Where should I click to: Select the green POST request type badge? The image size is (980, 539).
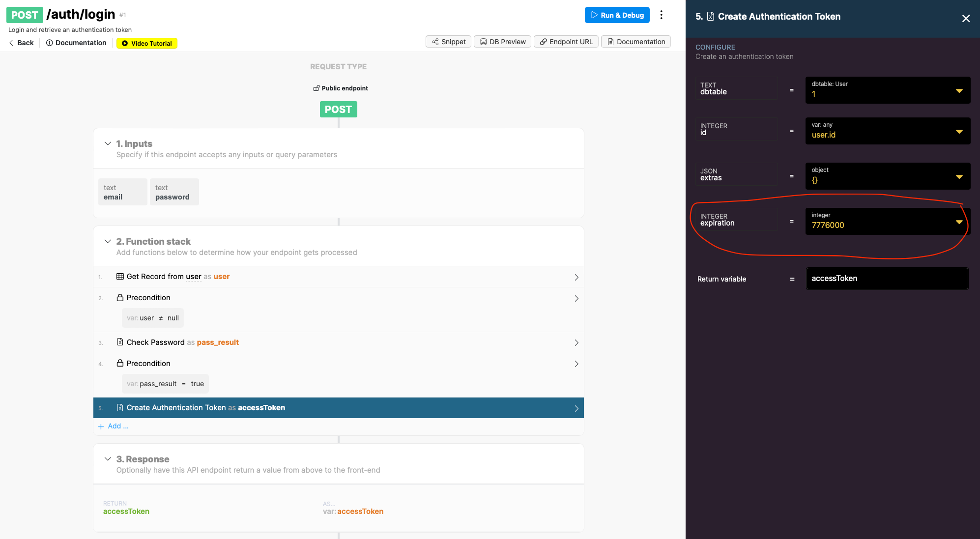[x=339, y=109]
